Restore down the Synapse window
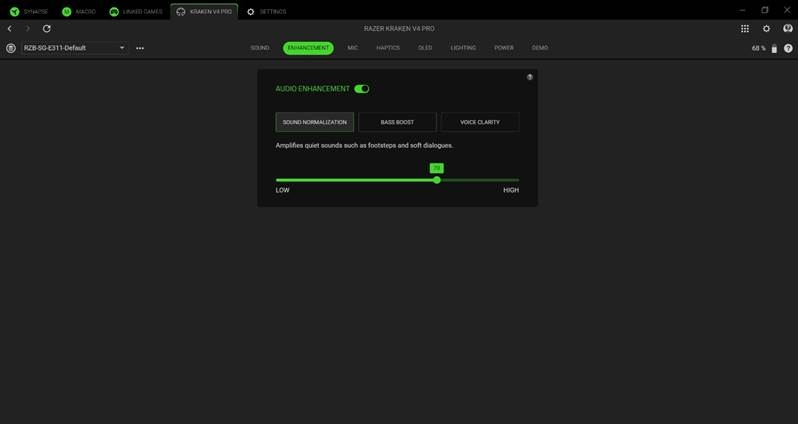This screenshot has width=798, height=424. click(764, 10)
